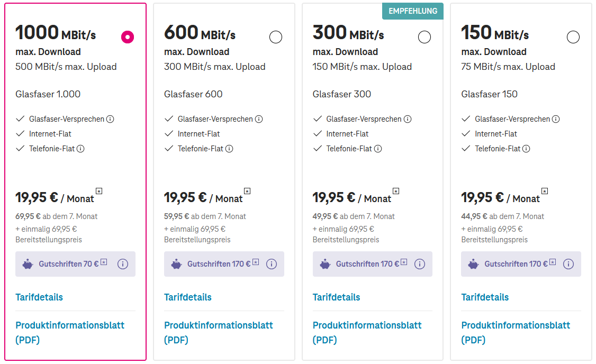This screenshot has height=364, width=596.
Task: Click the EMPFEHLUNG badge above Glasfaser 300
Action: 412,10
